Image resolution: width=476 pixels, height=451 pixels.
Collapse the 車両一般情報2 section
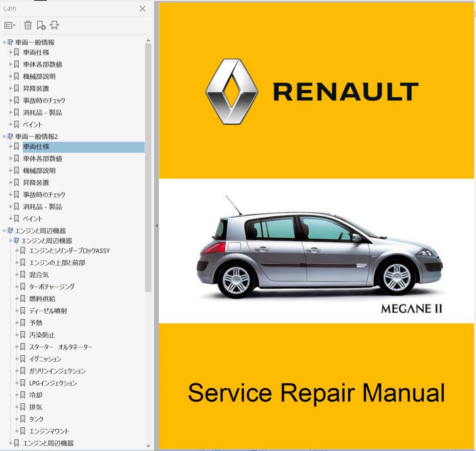(x=4, y=137)
